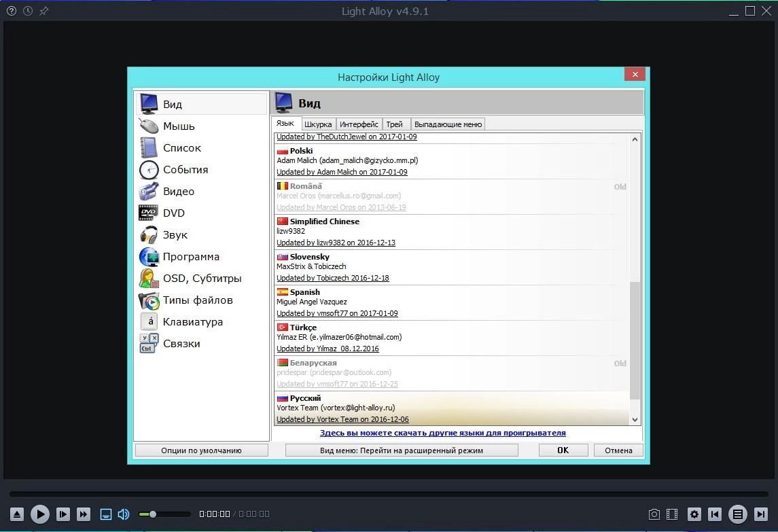Select the Мышь settings category

click(x=201, y=126)
